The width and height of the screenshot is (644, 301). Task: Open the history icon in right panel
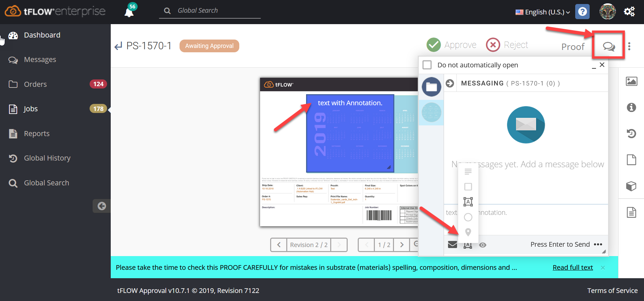(x=631, y=133)
